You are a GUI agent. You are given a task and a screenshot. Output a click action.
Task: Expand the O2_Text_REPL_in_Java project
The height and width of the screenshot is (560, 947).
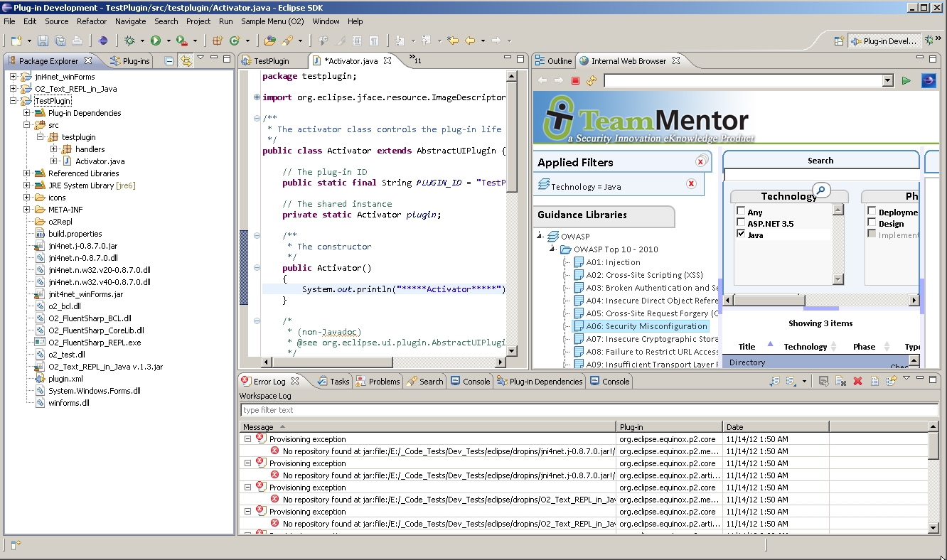(x=14, y=89)
